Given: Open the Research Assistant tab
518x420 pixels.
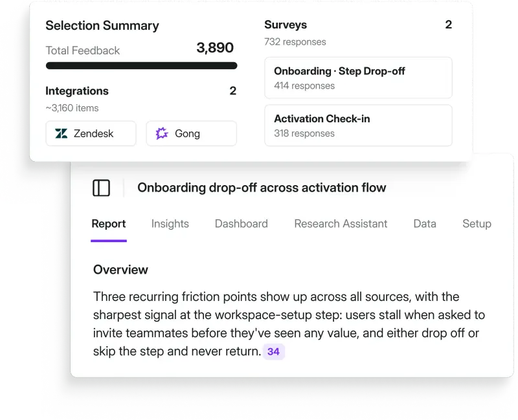Looking at the screenshot, I should coord(341,224).
